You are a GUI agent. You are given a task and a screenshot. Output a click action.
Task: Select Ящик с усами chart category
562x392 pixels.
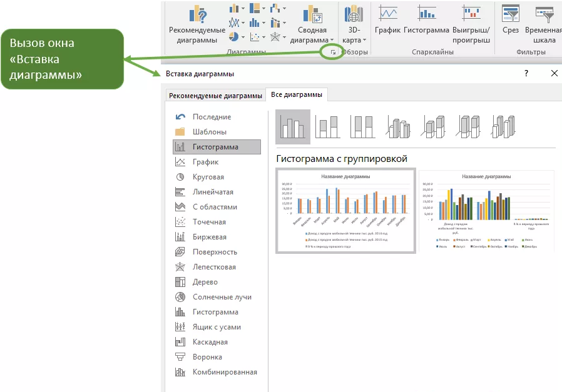pos(217,327)
